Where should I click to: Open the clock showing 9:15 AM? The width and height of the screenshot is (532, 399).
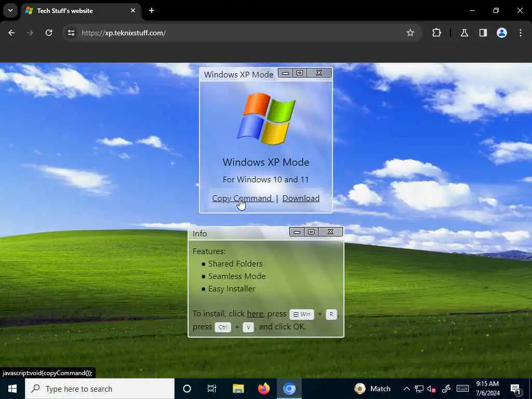(x=487, y=389)
